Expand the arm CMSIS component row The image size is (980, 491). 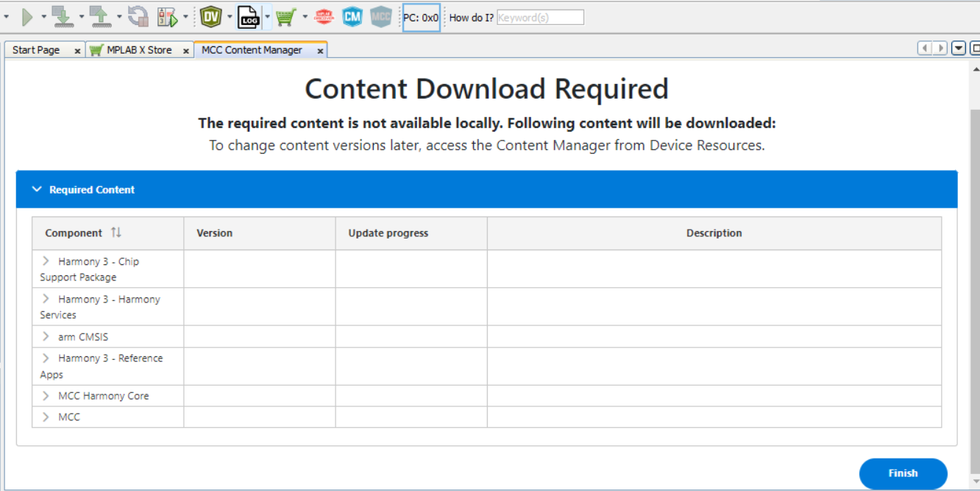click(46, 337)
